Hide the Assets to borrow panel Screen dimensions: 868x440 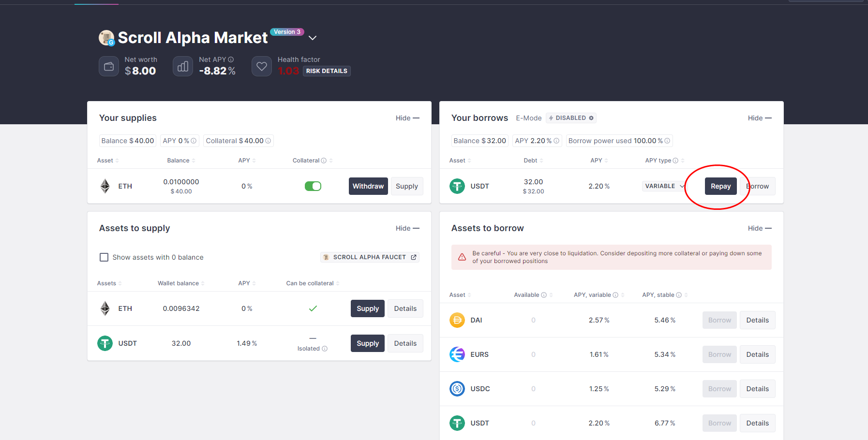click(x=759, y=228)
